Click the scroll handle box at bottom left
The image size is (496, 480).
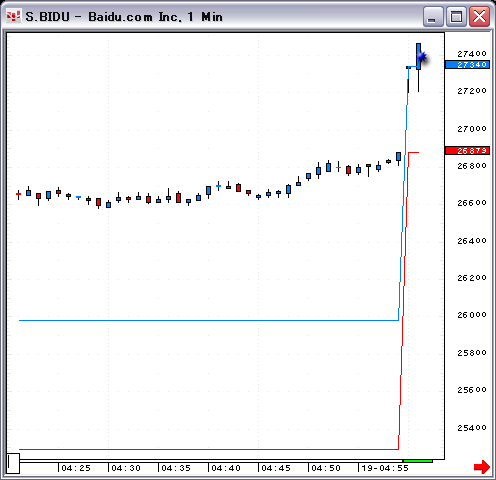13,463
